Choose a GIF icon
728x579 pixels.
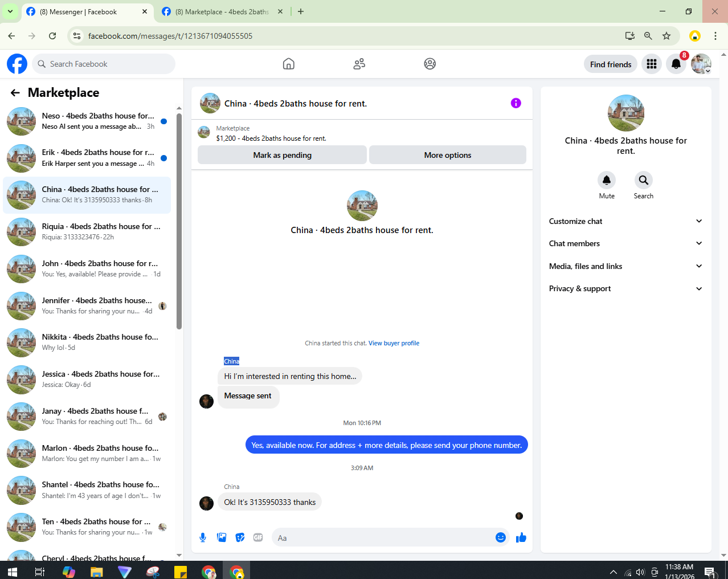[258, 537]
